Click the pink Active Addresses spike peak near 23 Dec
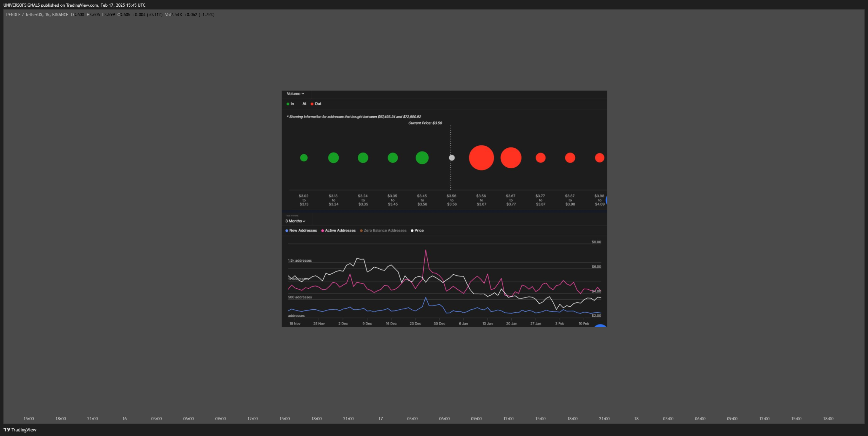 click(x=426, y=250)
